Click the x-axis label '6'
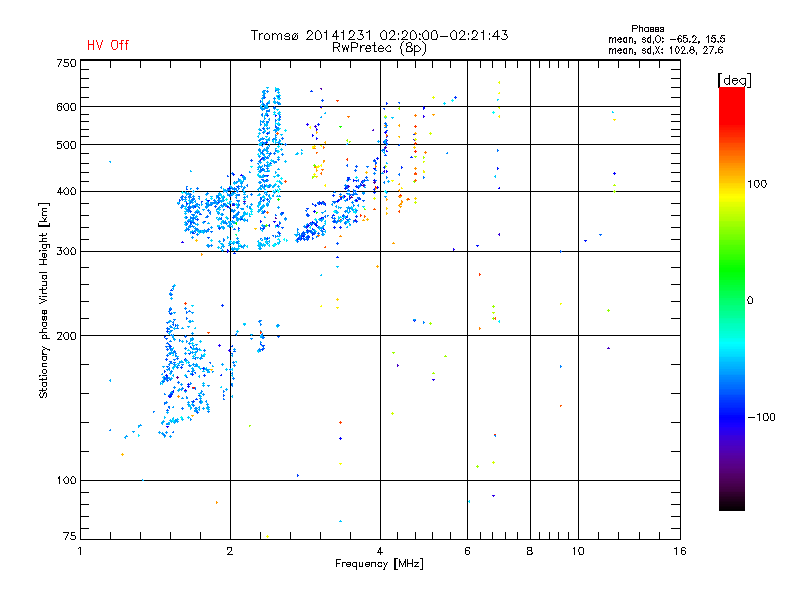The width and height of the screenshot is (800, 600). point(467,551)
